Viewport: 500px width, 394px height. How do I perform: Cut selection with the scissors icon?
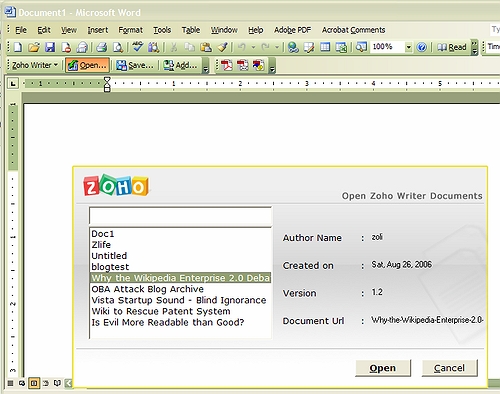[x=174, y=47]
